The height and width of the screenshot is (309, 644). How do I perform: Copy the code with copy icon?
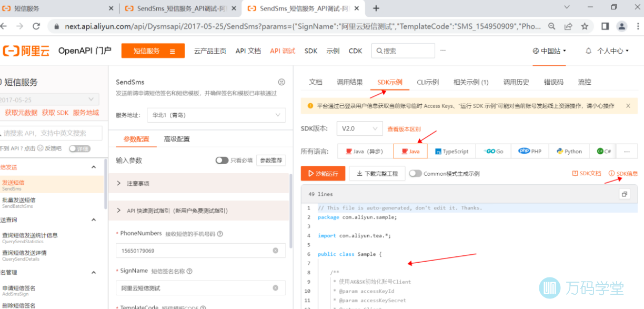click(625, 194)
